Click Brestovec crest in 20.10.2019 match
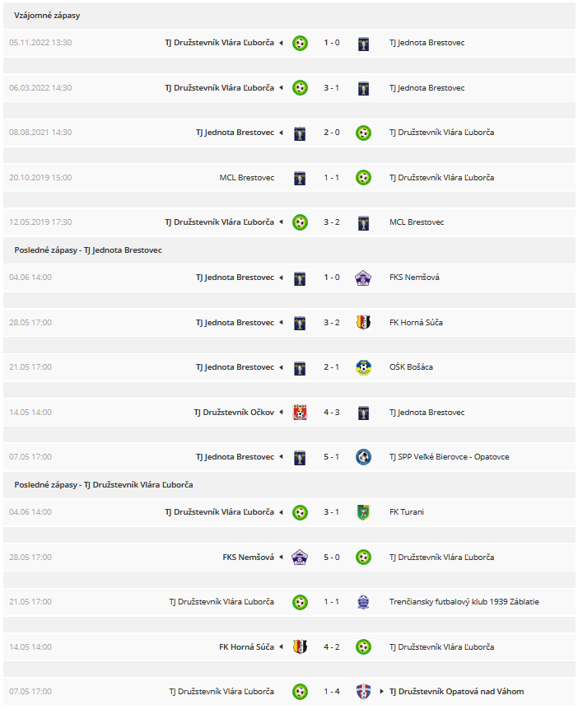The height and width of the screenshot is (728, 578). pyautogui.click(x=300, y=178)
